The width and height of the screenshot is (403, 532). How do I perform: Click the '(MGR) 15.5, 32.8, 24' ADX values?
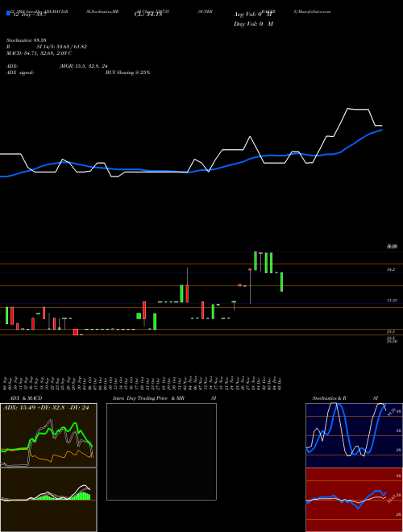[x=84, y=66]
